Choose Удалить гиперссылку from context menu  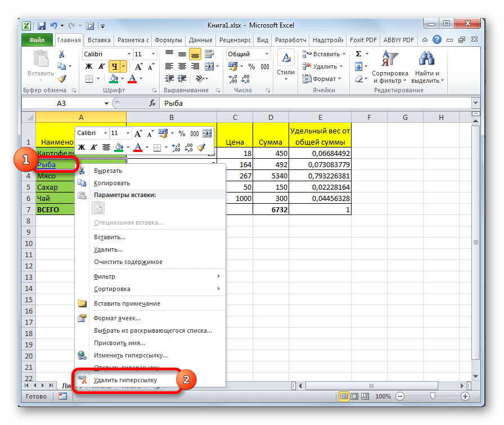coord(126,381)
